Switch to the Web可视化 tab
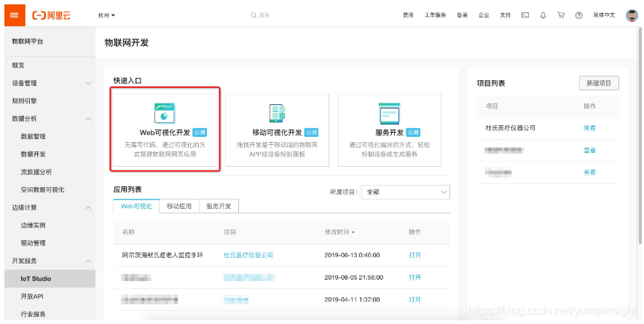The image size is (644, 324). click(136, 206)
